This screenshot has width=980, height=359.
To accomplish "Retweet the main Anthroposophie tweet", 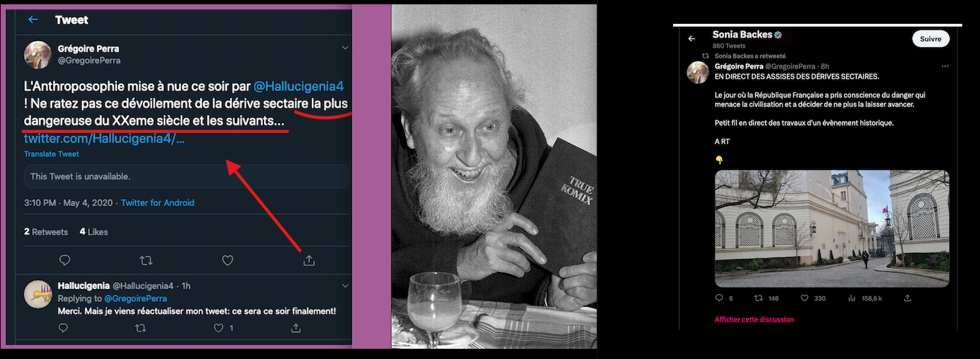I will (146, 260).
